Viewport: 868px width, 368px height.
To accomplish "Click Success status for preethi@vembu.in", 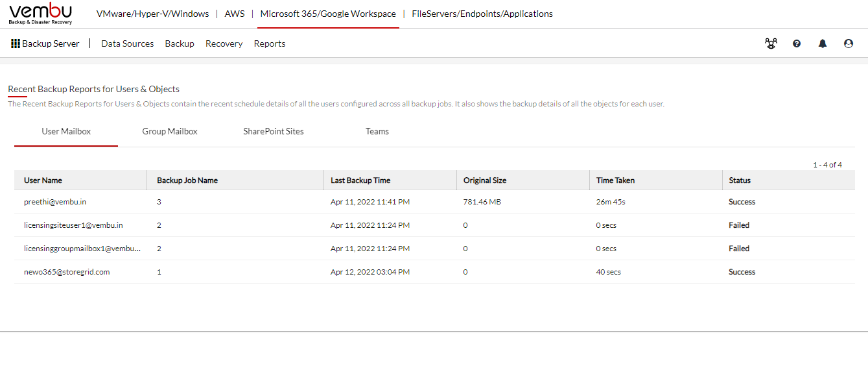I will tap(742, 202).
